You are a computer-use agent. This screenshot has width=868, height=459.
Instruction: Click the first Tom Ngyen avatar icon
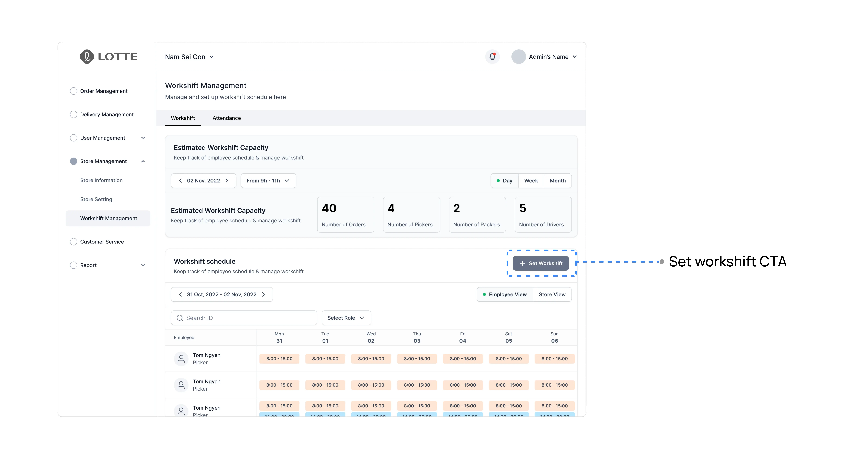(181, 359)
